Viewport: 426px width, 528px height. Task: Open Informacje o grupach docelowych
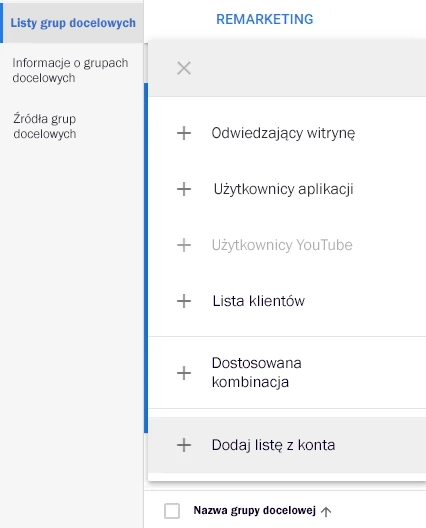(70, 70)
